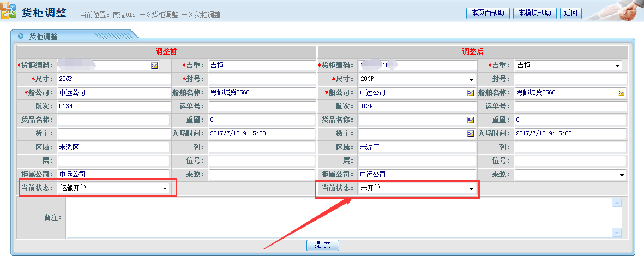Click lookup icon in 调整后 船舶名称 field
Image resolution: width=644 pixels, height=262 pixels.
click(x=621, y=93)
